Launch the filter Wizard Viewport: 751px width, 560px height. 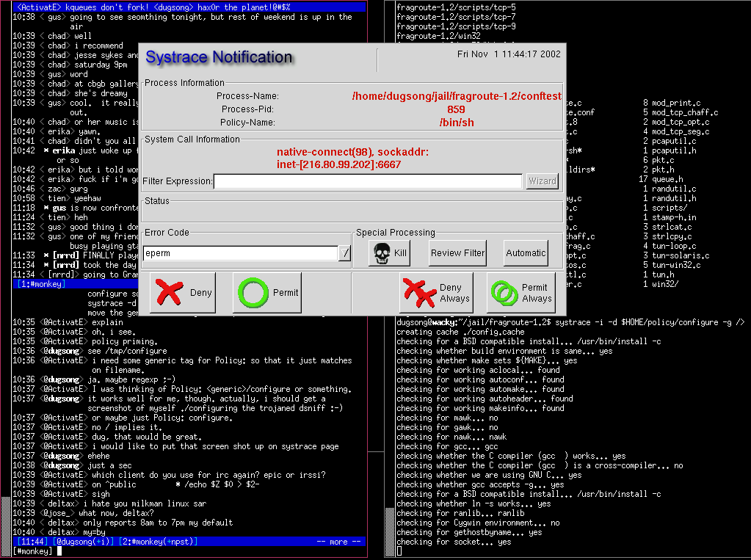(x=542, y=181)
